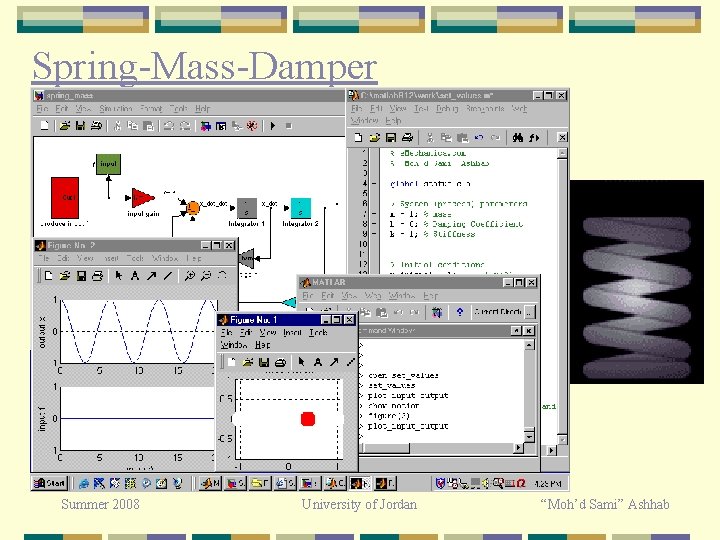Open the Library Browser icon in spring_mass toolbar
This screenshot has height=540, width=720.
206,125
